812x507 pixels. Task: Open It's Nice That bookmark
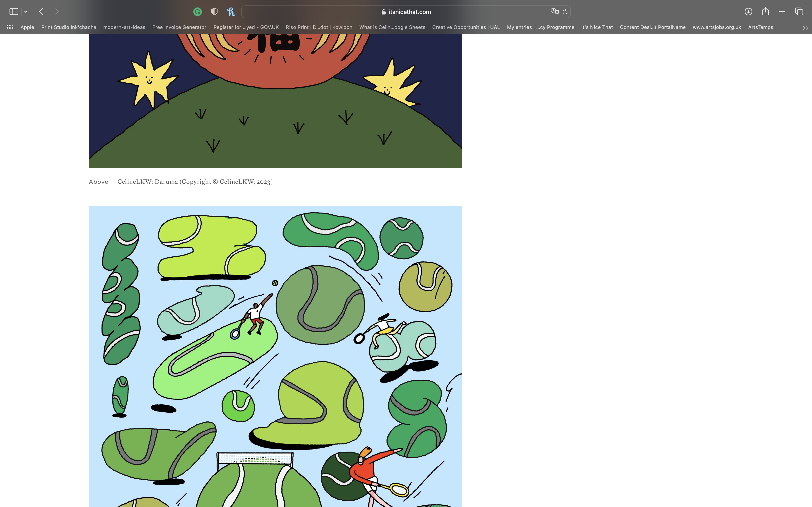[597, 27]
